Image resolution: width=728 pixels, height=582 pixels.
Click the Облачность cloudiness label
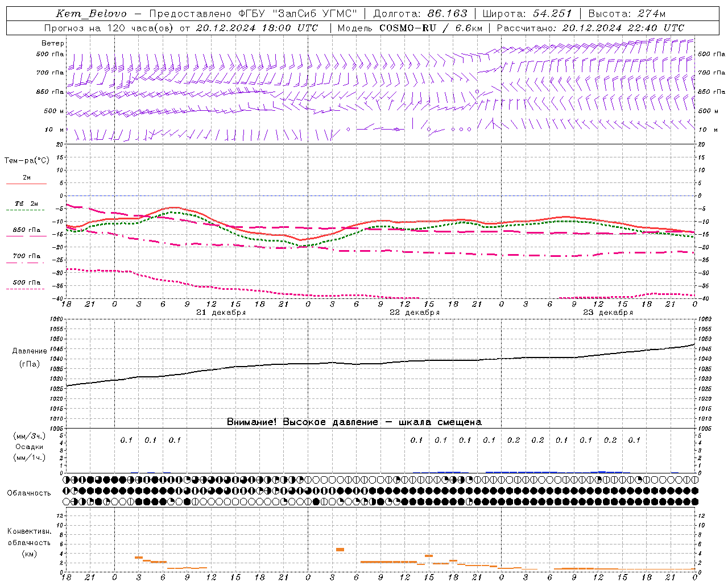(29, 493)
